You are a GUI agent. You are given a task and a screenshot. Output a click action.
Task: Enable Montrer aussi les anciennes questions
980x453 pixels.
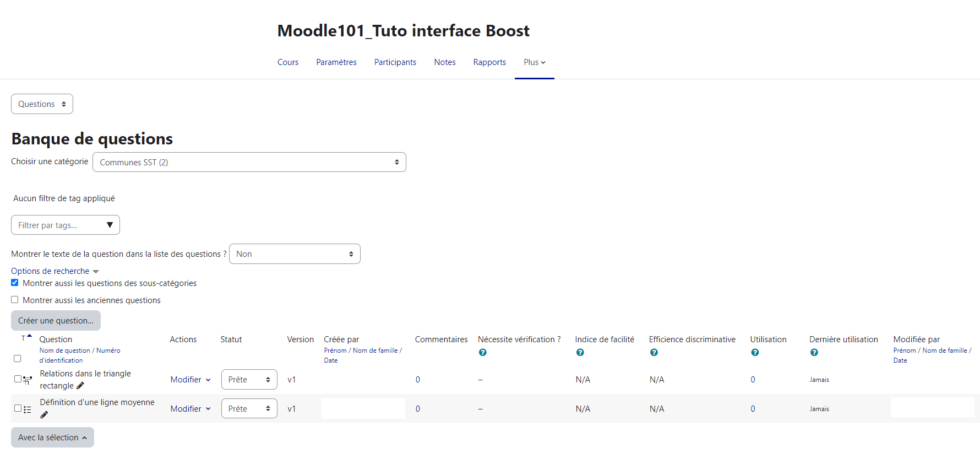pos(15,300)
